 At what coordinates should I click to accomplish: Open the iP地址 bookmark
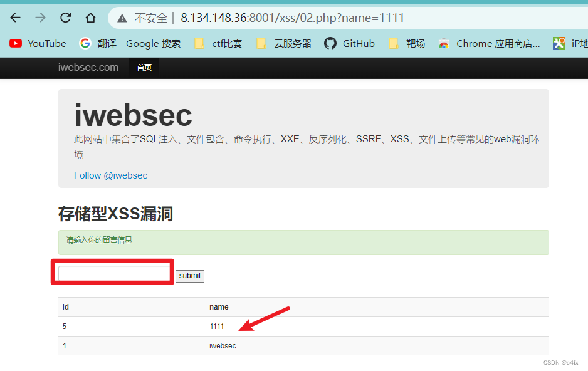coord(575,43)
